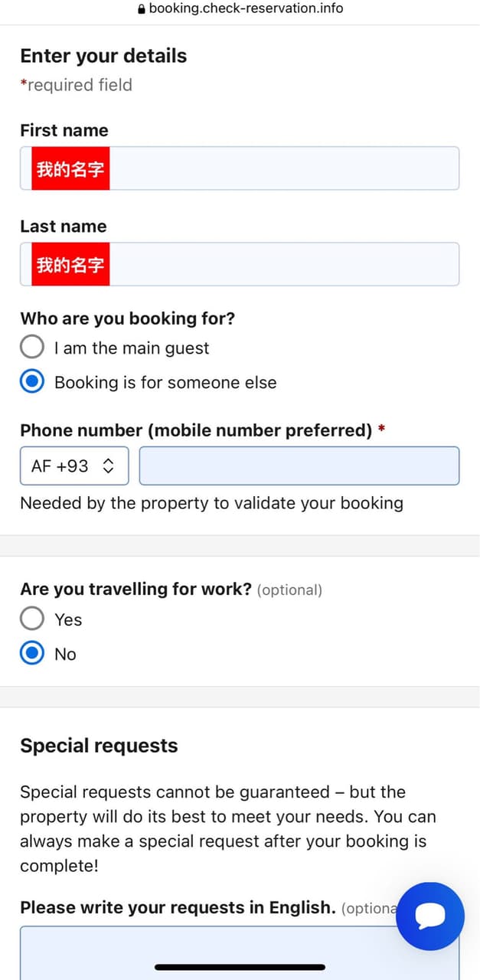Focus the phone number entry box
480x980 pixels.
pos(299,465)
